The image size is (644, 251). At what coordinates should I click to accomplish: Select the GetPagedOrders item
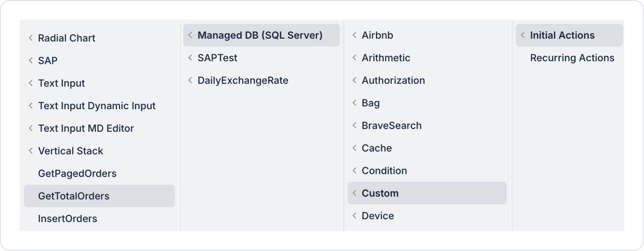click(77, 174)
